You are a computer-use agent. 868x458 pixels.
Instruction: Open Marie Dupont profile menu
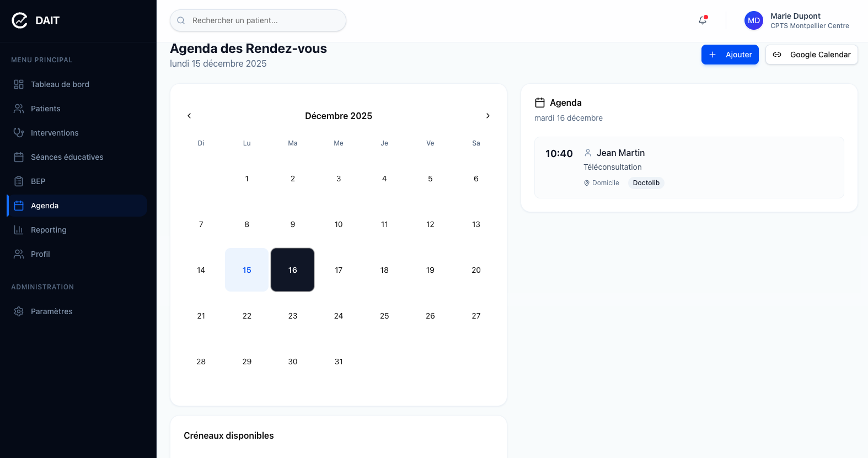809,20
